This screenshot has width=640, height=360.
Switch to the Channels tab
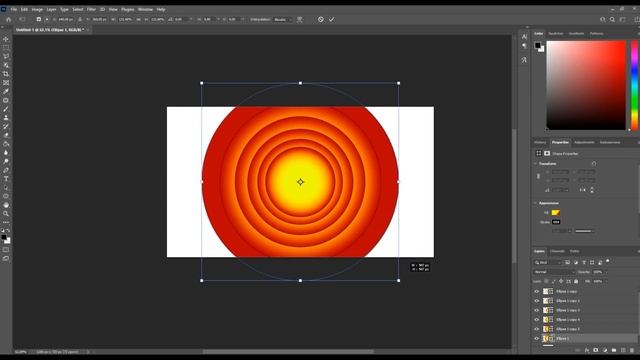coord(557,251)
